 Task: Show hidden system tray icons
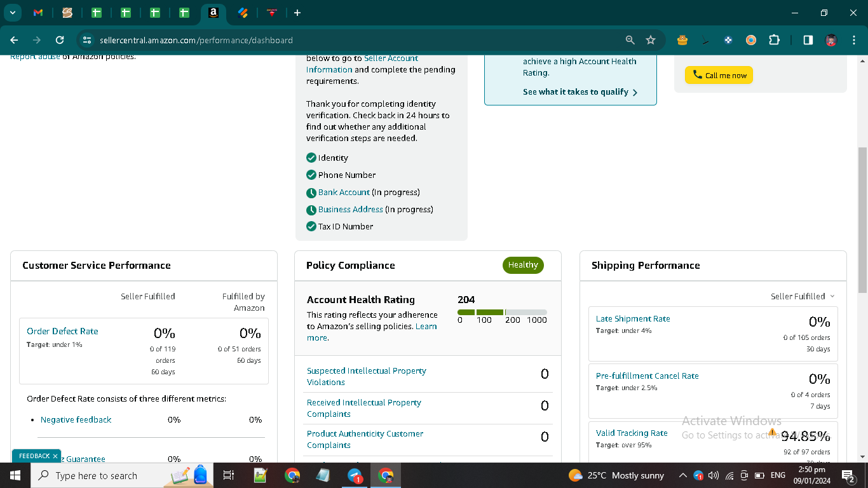(x=683, y=475)
